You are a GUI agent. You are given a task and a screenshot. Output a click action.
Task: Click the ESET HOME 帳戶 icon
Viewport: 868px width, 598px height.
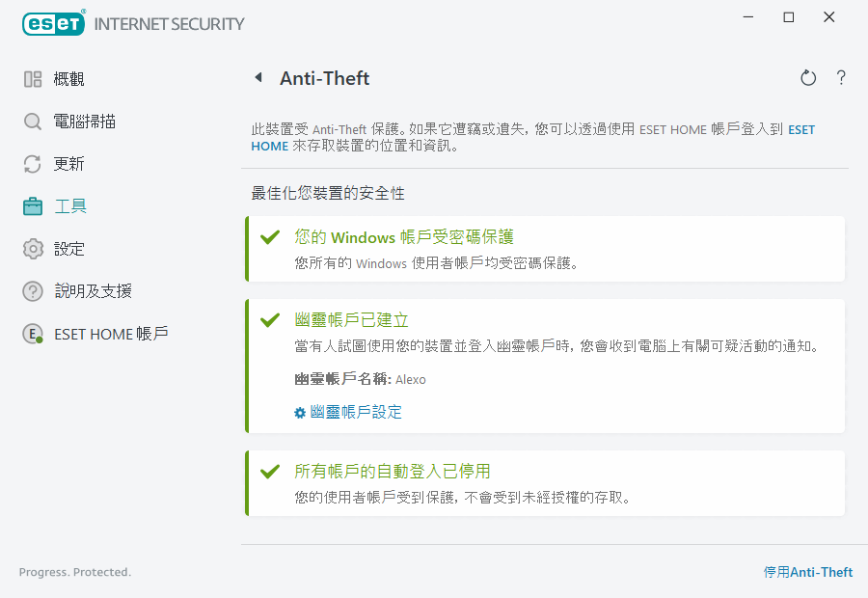point(33,334)
